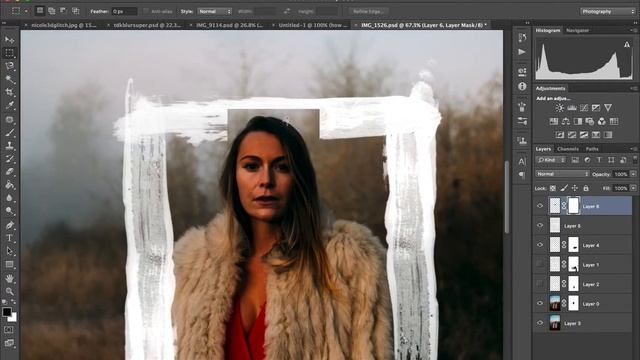Select the Blur tool

tap(9, 198)
